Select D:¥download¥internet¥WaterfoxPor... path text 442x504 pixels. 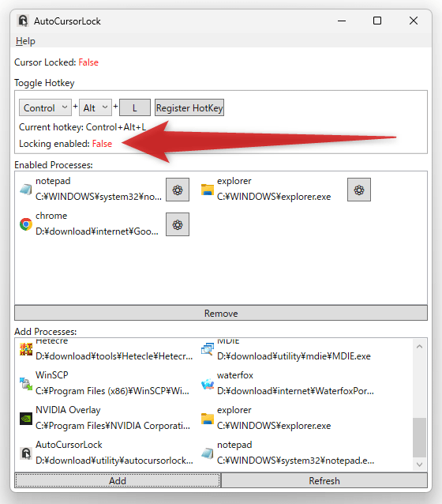295,391
